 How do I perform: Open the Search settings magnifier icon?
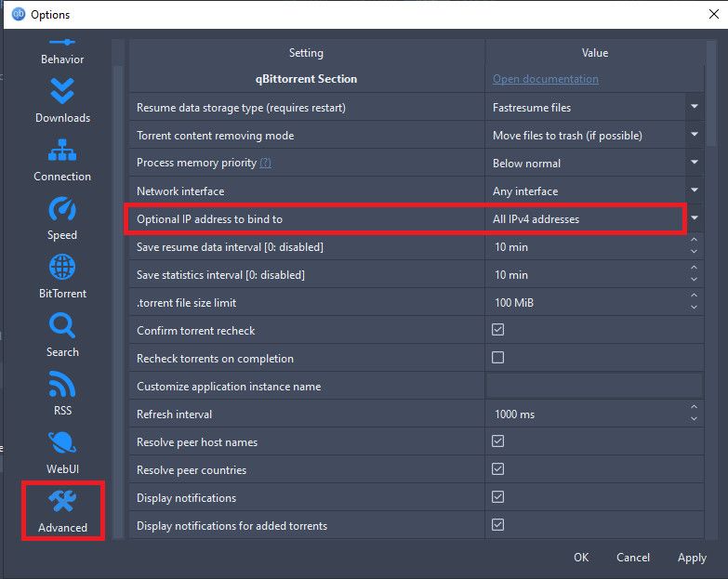(x=62, y=325)
